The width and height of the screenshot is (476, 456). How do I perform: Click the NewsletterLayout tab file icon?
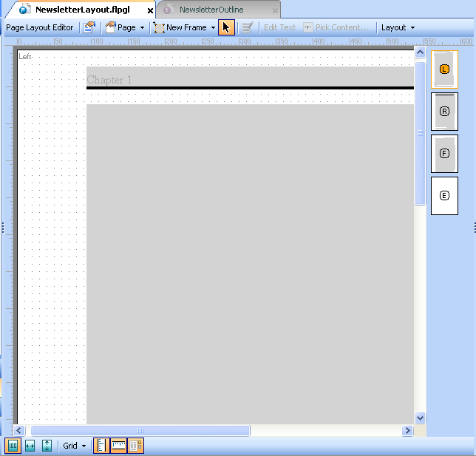point(24,9)
